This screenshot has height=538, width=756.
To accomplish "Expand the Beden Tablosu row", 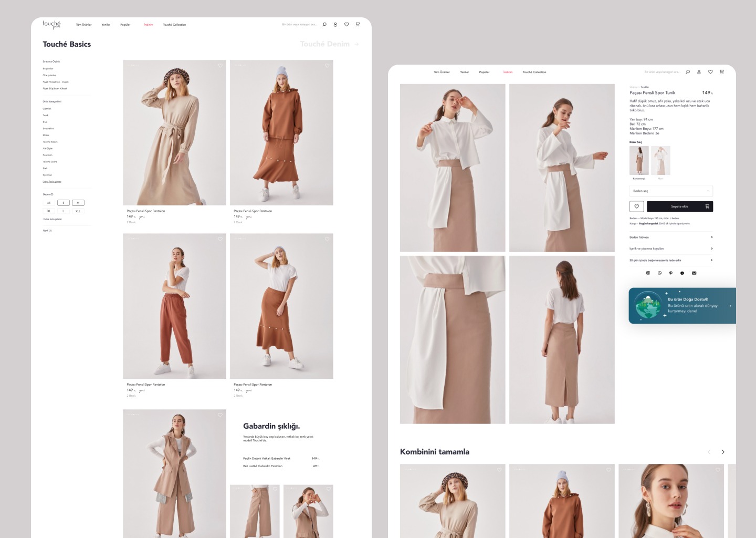I will [671, 237].
